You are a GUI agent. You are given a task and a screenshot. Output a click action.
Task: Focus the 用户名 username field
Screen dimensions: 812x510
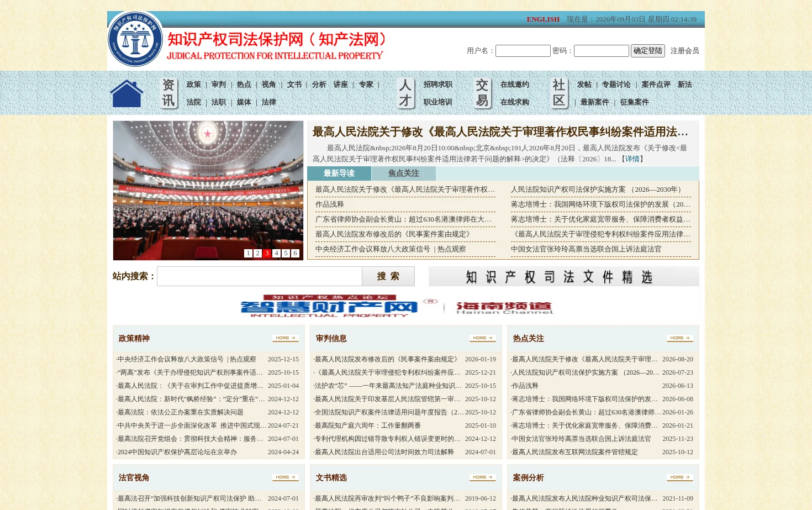[523, 51]
